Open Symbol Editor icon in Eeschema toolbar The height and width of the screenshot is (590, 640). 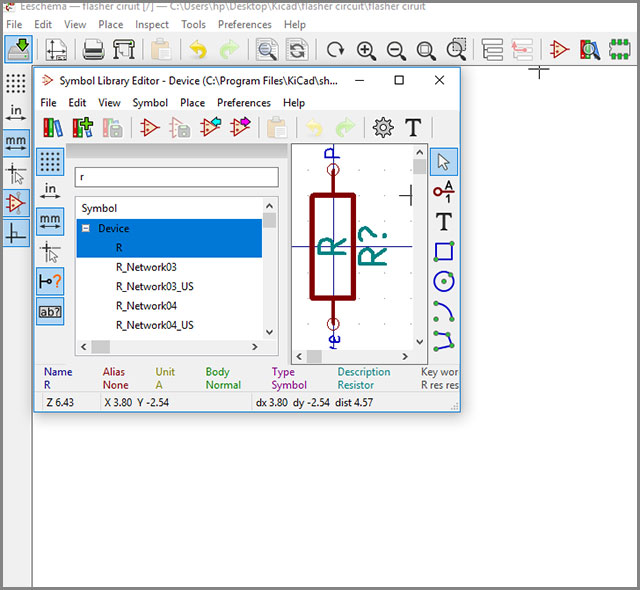[x=559, y=49]
